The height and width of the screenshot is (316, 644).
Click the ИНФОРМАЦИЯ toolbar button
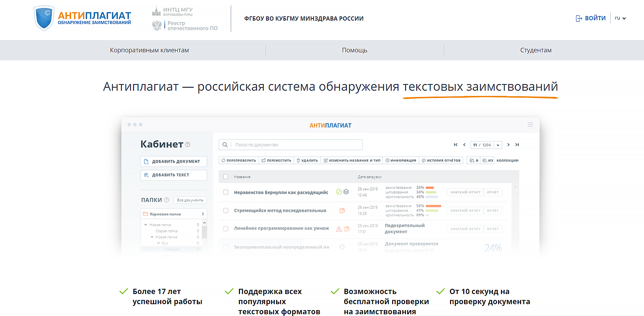tap(401, 160)
